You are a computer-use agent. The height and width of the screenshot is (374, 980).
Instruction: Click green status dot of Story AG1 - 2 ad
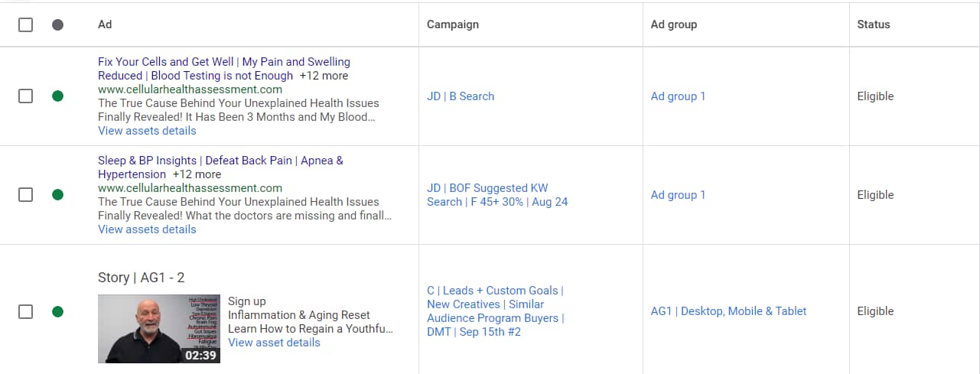(x=57, y=311)
